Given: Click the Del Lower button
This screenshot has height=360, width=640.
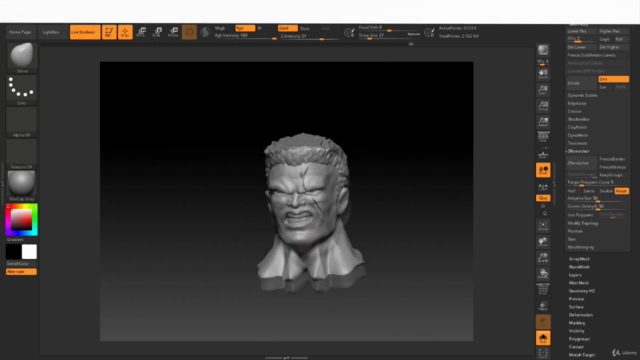Looking at the screenshot, I should coord(582,47).
